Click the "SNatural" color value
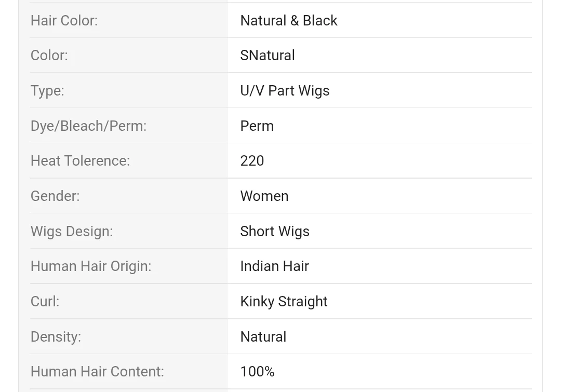This screenshot has width=561, height=392. [267, 56]
